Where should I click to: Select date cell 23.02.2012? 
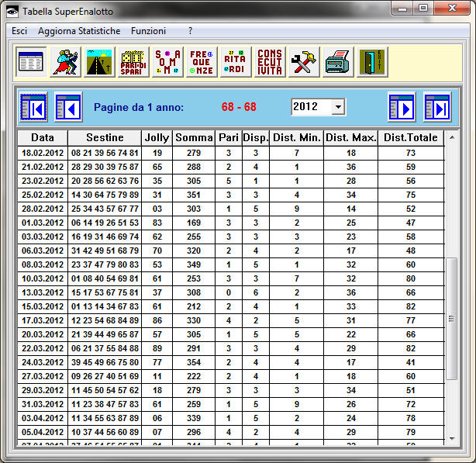(43, 181)
